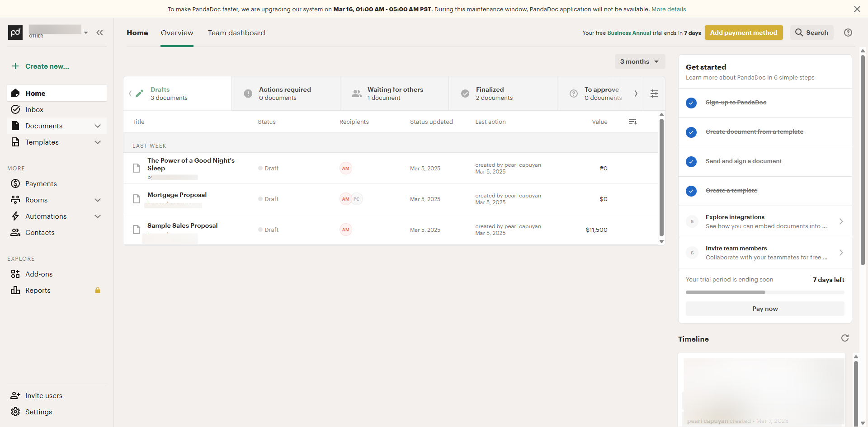
Task: Open status filter settings sliders icon
Action: point(654,94)
